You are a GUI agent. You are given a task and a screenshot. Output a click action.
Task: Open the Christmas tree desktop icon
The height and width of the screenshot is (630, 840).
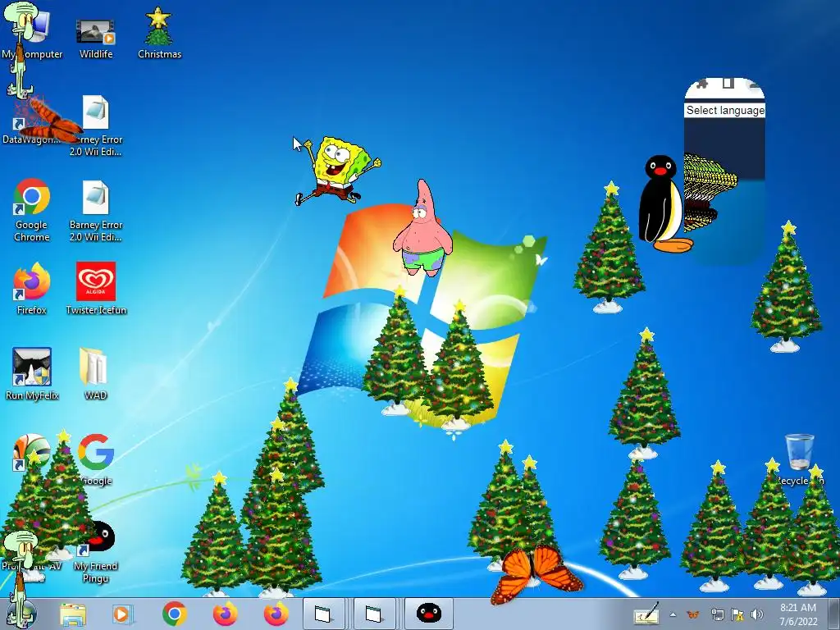point(159,33)
